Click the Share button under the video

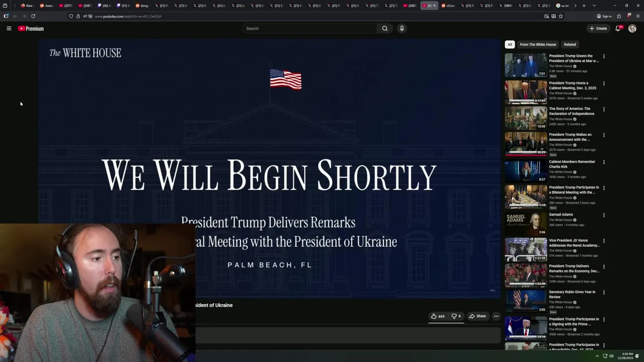pos(477,316)
